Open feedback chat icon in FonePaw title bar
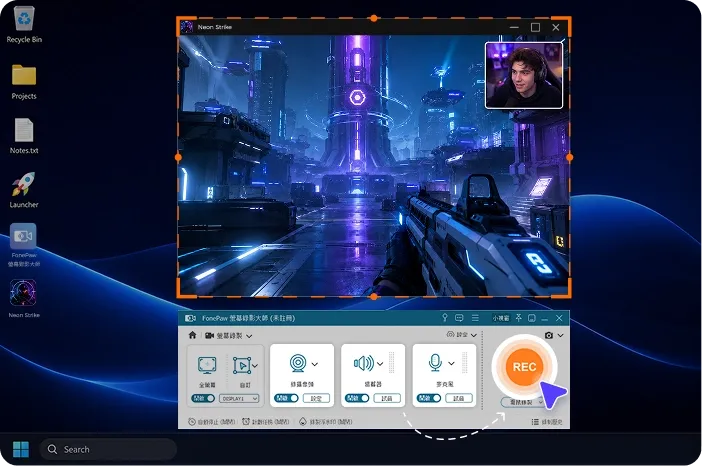 click(459, 318)
